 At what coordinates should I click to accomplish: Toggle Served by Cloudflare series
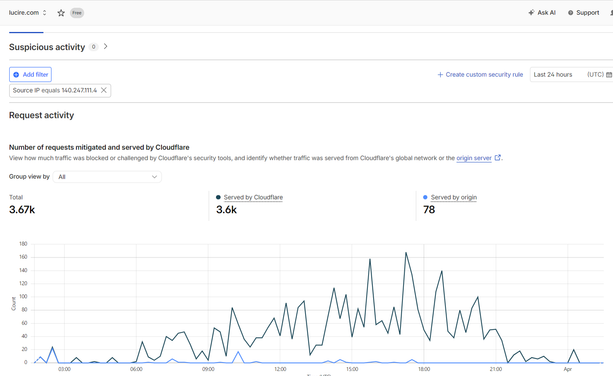253,197
